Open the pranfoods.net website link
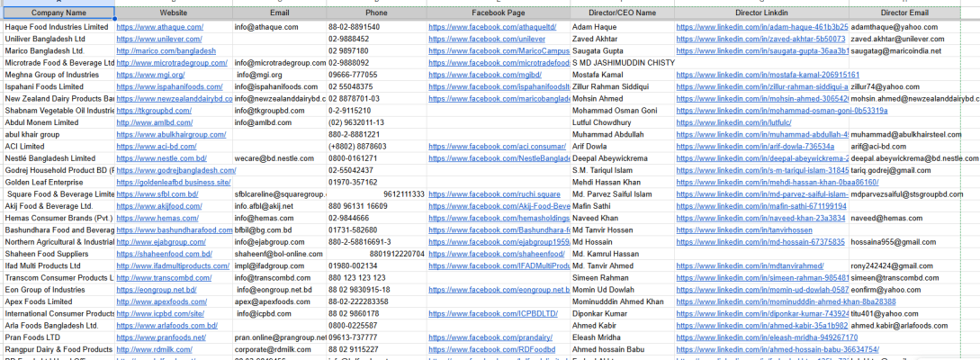Screen dimensions: 980x360 160,337
